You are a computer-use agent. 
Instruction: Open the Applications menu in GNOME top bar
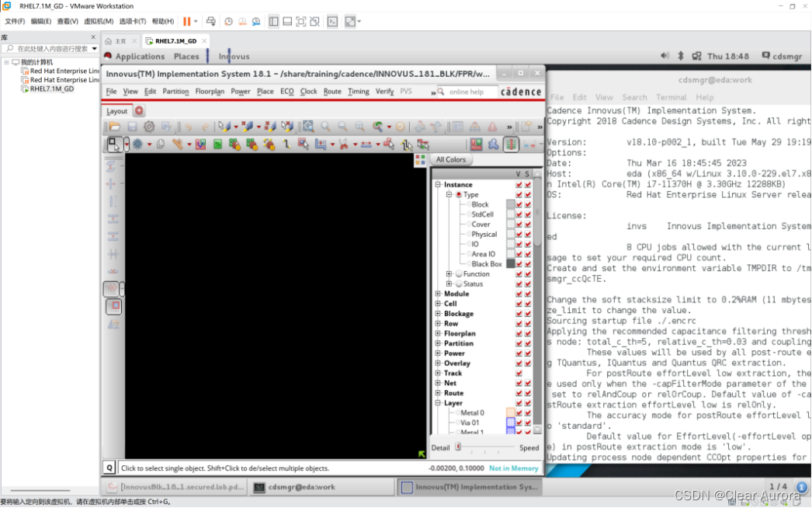coord(140,56)
